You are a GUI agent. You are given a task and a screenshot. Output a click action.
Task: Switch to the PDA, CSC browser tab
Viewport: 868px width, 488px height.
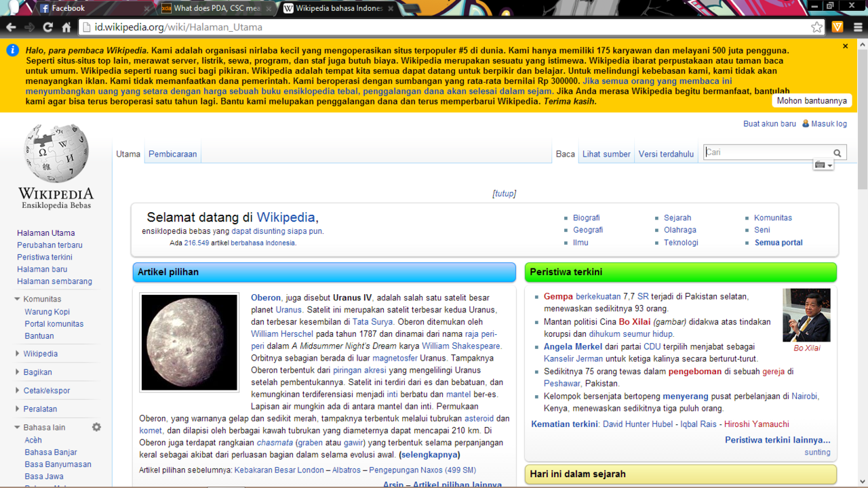click(216, 8)
